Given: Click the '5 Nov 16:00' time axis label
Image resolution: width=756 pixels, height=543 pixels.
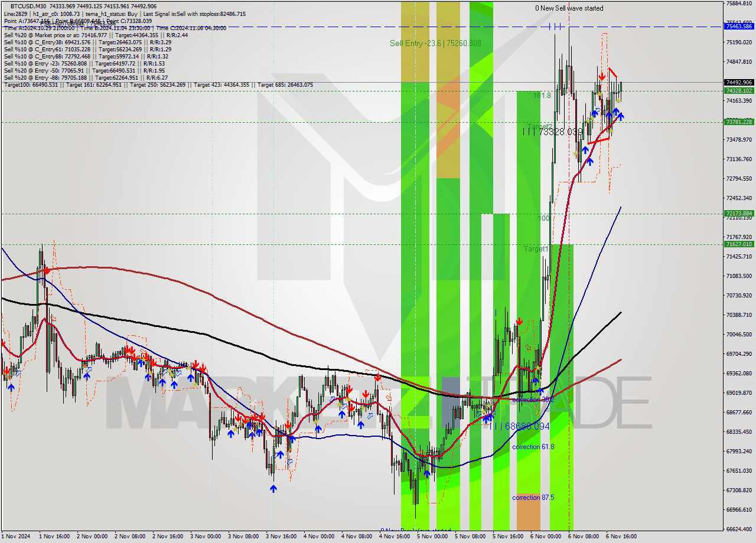Looking at the screenshot, I should (508, 537).
